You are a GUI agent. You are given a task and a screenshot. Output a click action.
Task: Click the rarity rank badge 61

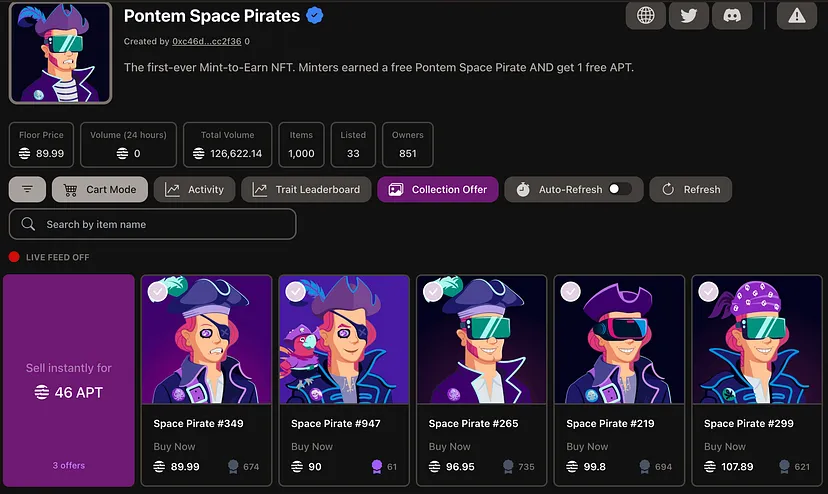click(x=384, y=467)
